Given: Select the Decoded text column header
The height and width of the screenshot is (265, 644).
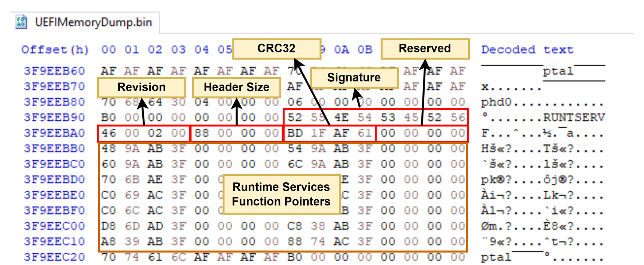Looking at the screenshot, I should 527,49.
